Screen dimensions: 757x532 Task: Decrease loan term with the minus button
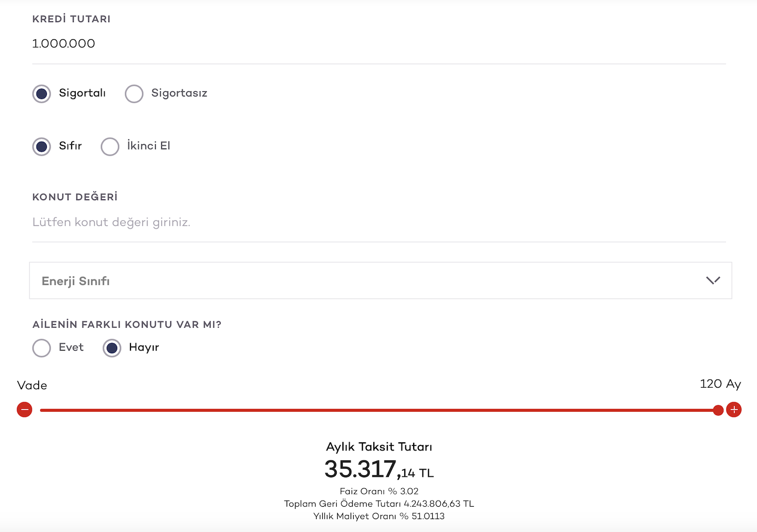(x=24, y=410)
